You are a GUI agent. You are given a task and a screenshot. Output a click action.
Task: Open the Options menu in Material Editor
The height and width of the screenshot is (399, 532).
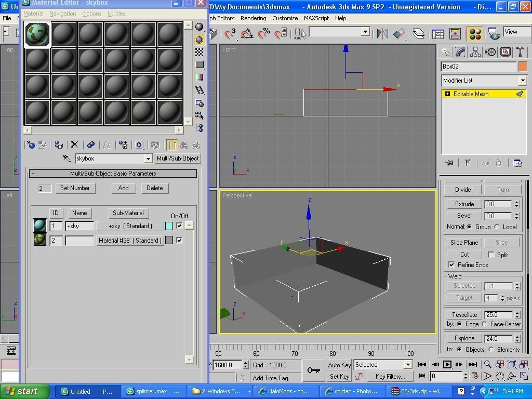[x=91, y=14]
